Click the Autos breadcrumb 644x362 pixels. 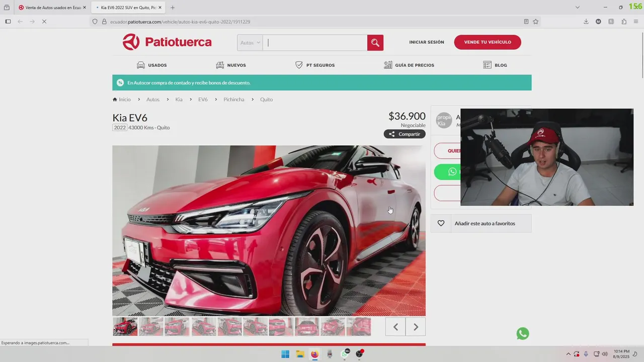click(153, 100)
